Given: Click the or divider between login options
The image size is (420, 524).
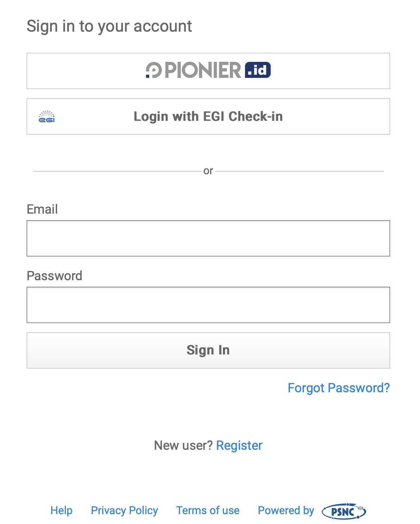Looking at the screenshot, I should (x=208, y=170).
